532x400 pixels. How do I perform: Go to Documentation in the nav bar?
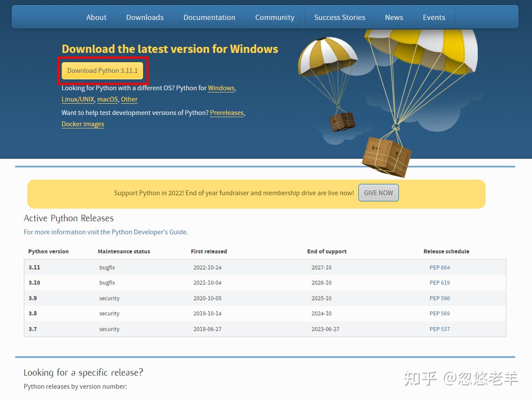click(x=209, y=17)
